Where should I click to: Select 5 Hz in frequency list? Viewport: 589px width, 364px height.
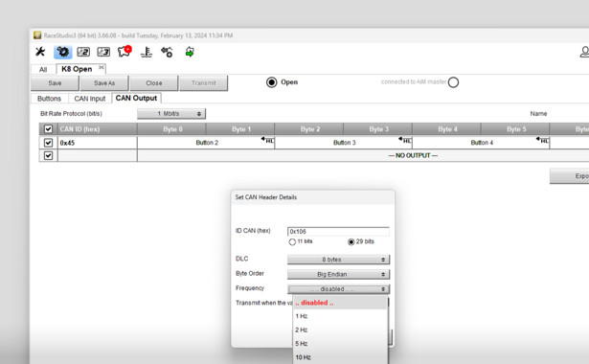click(340, 344)
